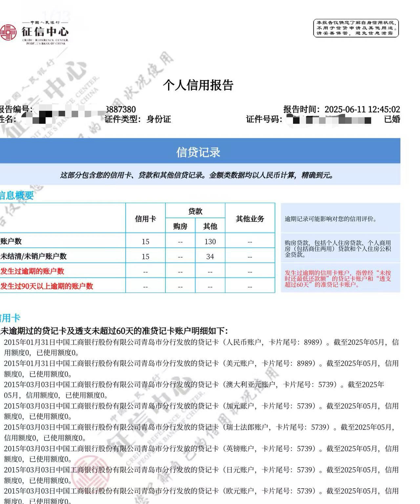Select the 瑞士法郎账户 card entry
The image size is (420, 504).
[199, 432]
